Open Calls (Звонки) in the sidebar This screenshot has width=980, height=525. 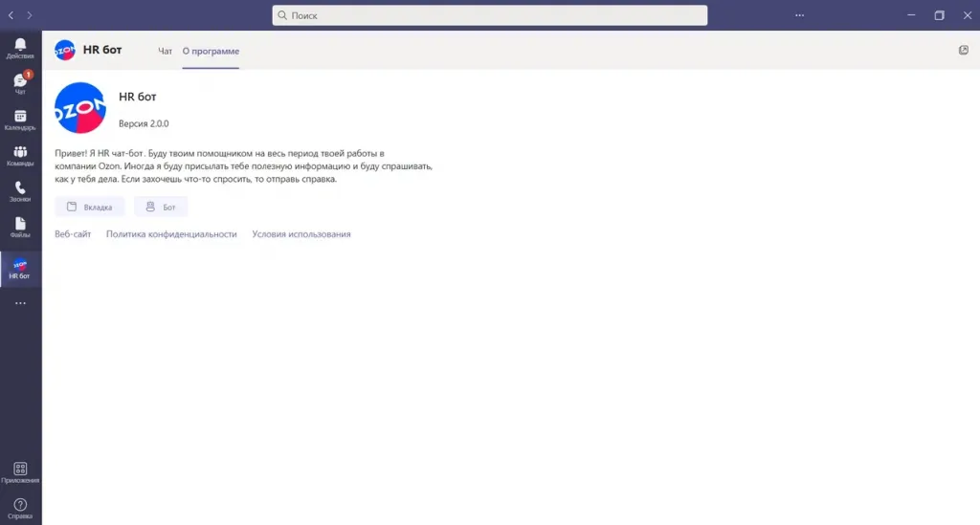click(20, 192)
